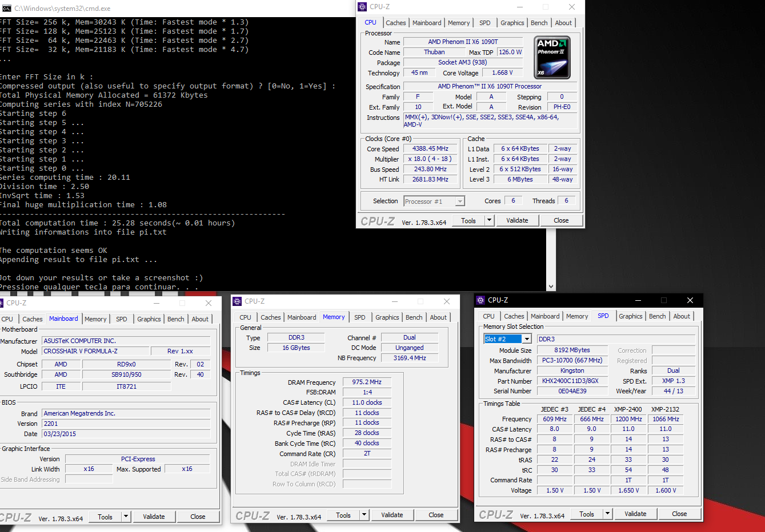Select CPU tab in Mainboard window
Viewport: 765px width, 532px height.
click(7, 319)
